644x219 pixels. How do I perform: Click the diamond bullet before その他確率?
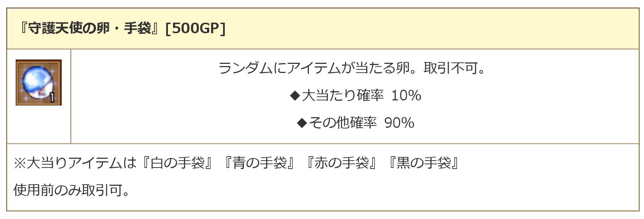302,123
